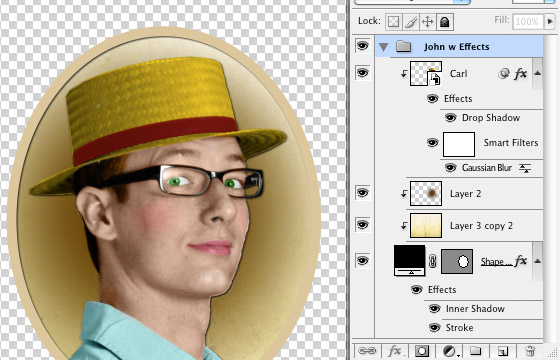
Task: Select the Gaussian Blur filter label
Action: tap(487, 168)
